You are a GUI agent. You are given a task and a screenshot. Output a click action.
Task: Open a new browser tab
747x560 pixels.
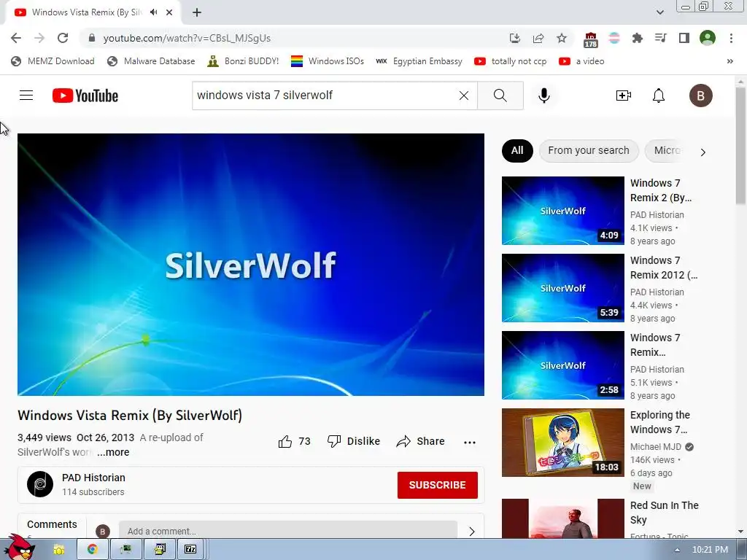coord(197,12)
